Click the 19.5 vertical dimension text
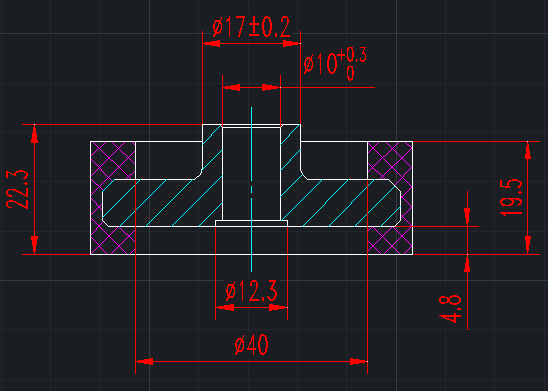Image resolution: width=548 pixels, height=391 pixels. tap(511, 197)
